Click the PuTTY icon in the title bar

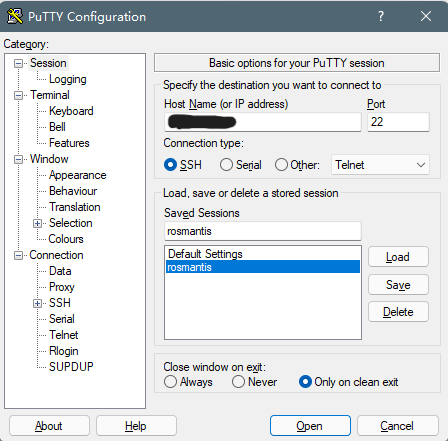tap(15, 16)
